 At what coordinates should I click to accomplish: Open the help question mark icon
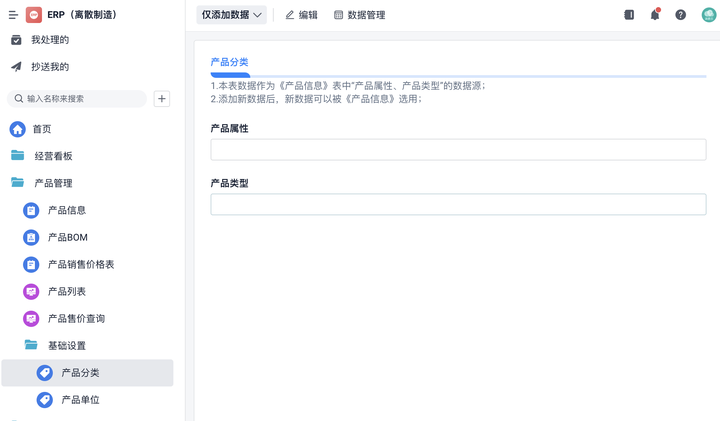click(681, 15)
